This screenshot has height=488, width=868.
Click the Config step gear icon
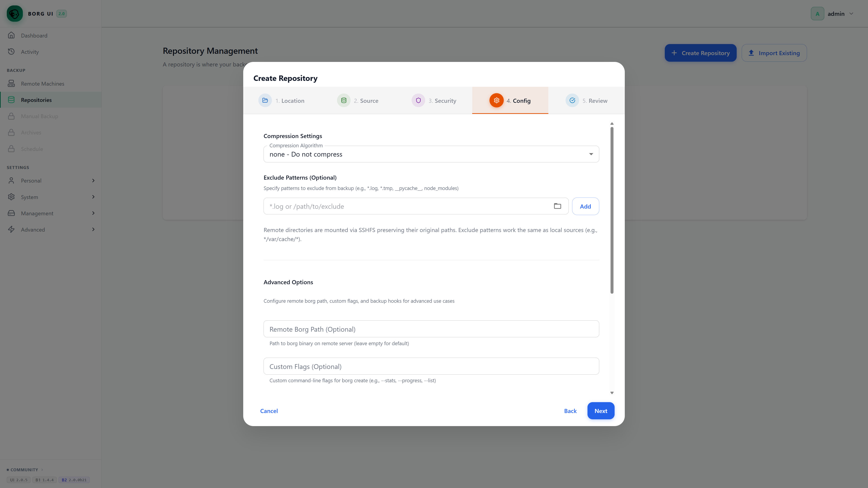496,100
